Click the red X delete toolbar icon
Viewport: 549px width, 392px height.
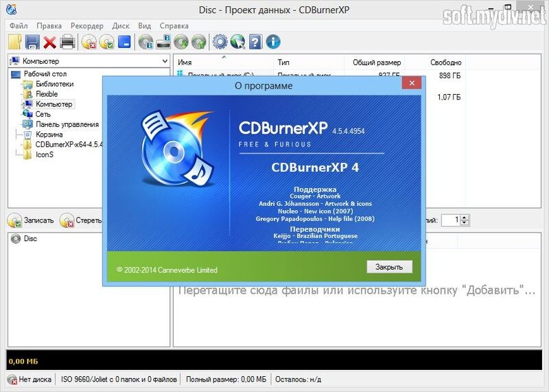[x=49, y=43]
